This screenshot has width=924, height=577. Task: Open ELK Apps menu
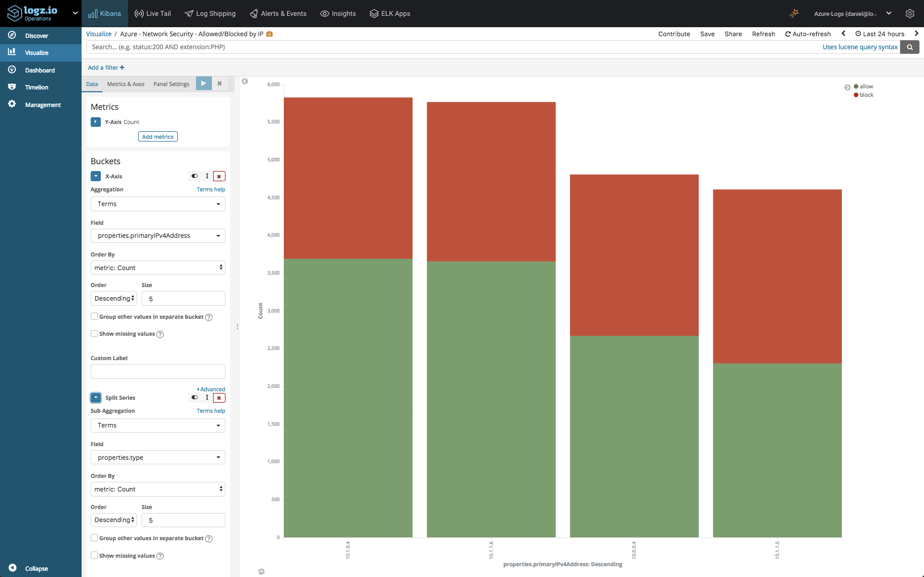pyautogui.click(x=390, y=14)
